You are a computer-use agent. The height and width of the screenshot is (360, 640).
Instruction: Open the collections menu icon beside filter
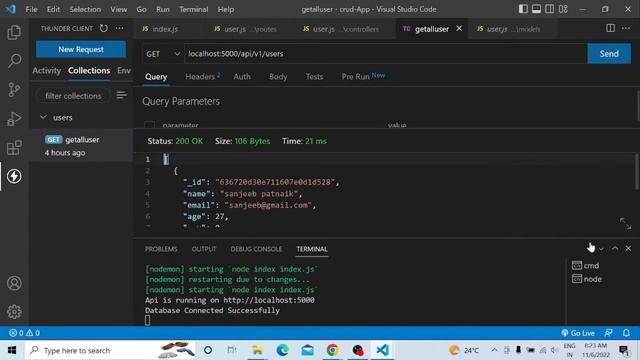click(x=121, y=96)
